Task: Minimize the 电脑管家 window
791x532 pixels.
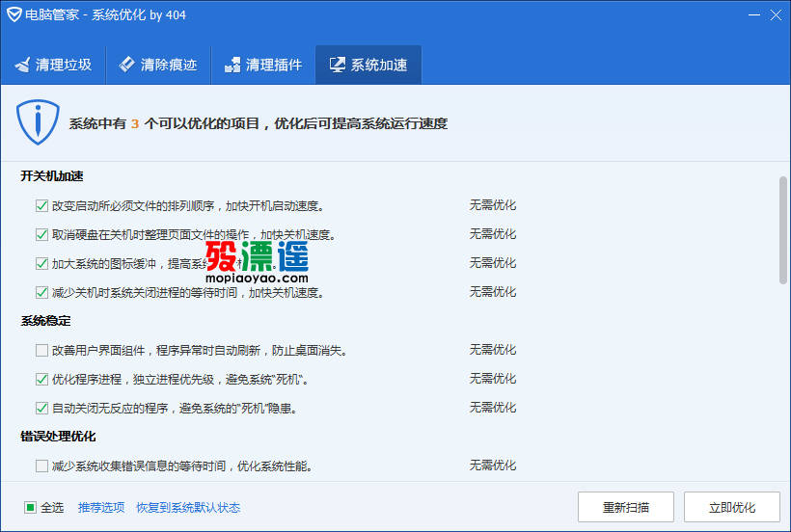Action: [x=754, y=14]
